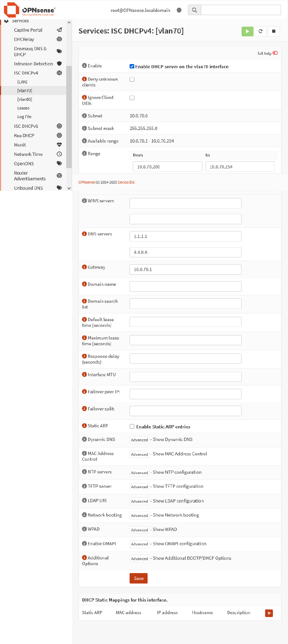Toggle the full help switch
Viewport: 288px width, 644px height.
pyautogui.click(x=275, y=53)
